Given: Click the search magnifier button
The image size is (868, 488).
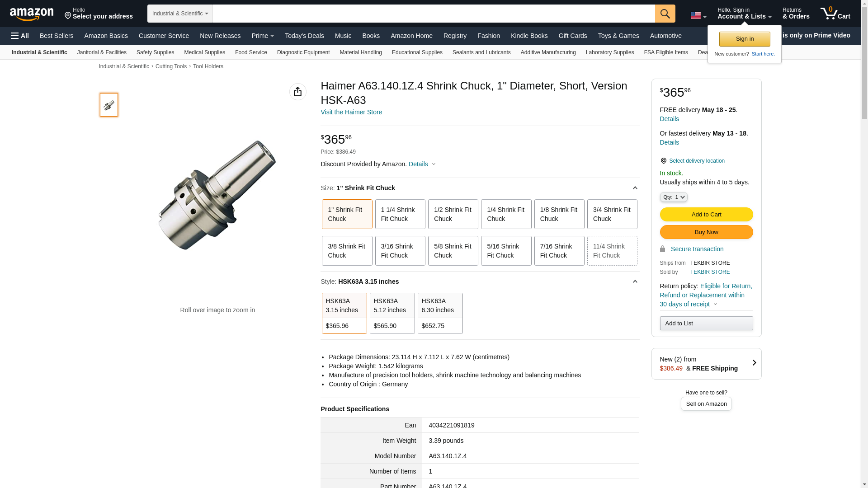Looking at the screenshot, I should (665, 14).
